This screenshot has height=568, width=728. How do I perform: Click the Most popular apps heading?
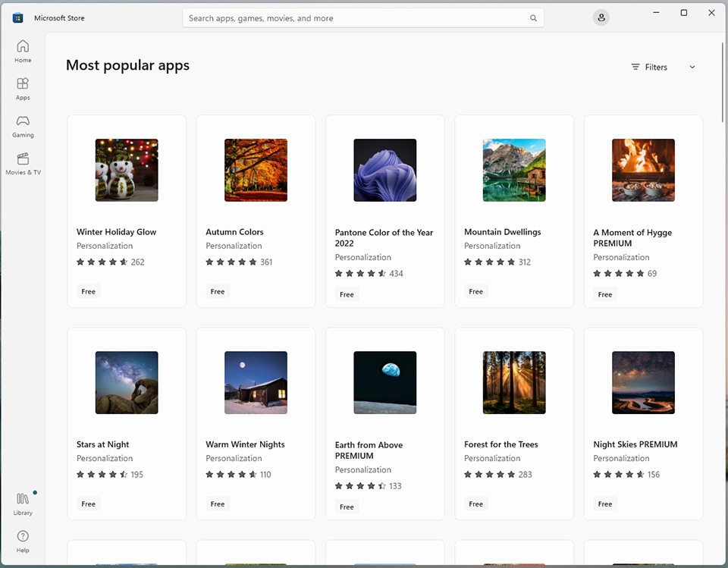coord(127,65)
